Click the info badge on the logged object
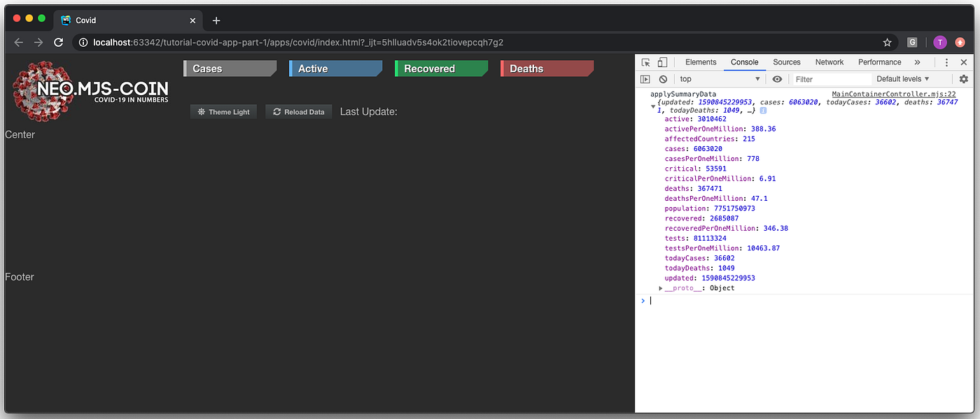The height and width of the screenshot is (419, 980). (x=762, y=110)
